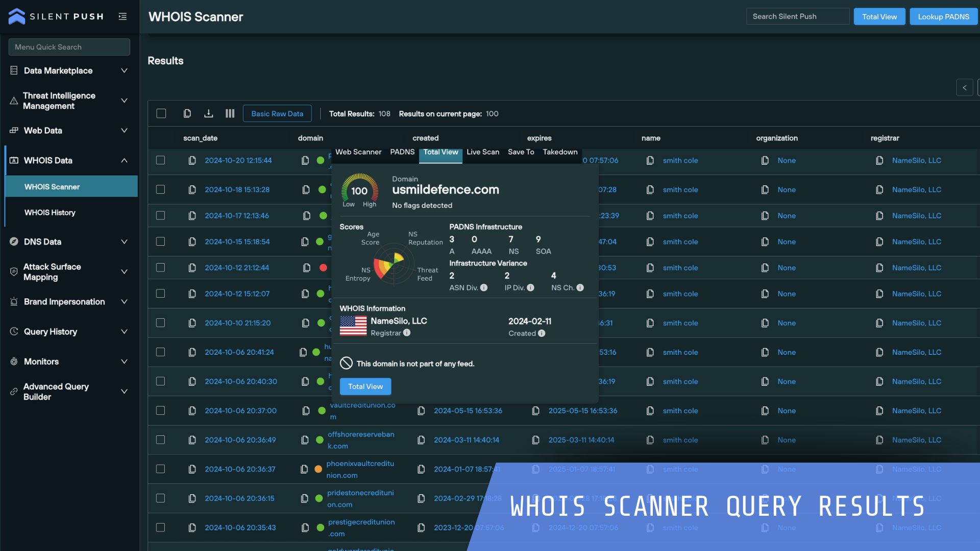This screenshot has height=551, width=980.
Task: Check the 2024-10-10 21:15:20 row
Action: [160, 322]
